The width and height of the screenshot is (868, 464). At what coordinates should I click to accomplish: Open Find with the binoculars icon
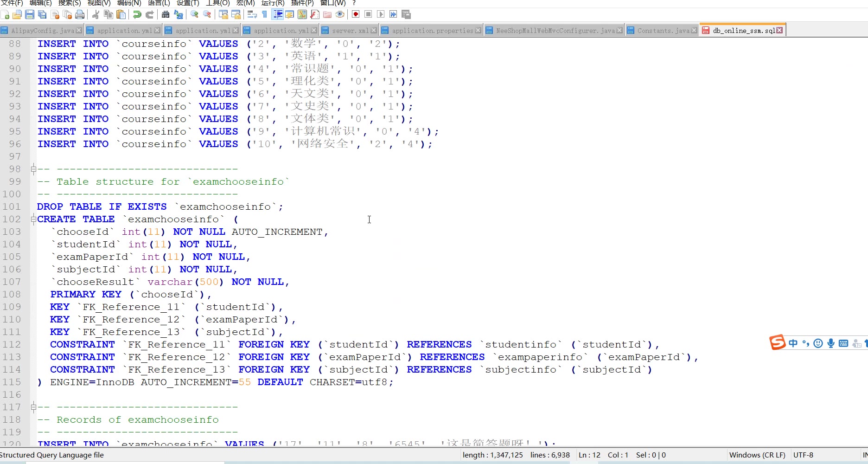[x=166, y=14]
